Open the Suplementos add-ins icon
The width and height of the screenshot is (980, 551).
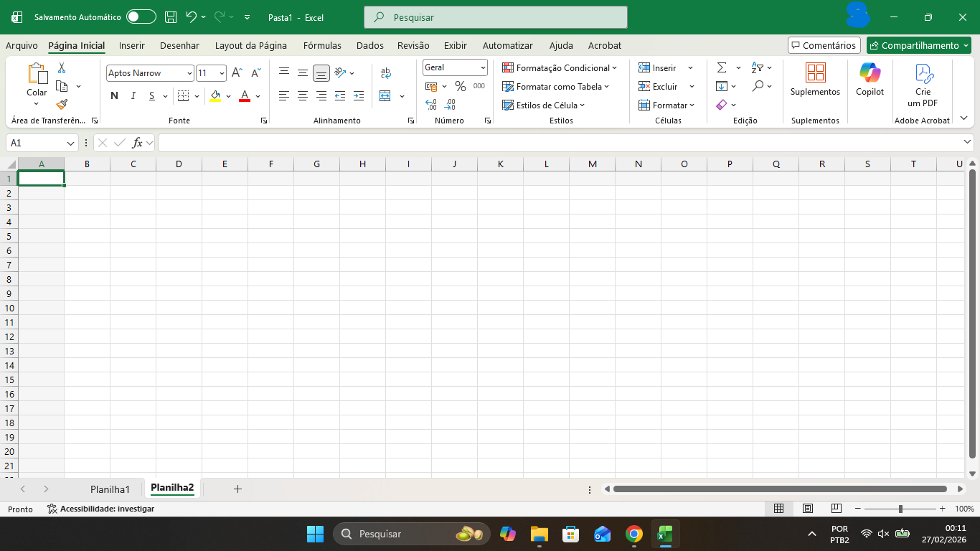coord(815,72)
